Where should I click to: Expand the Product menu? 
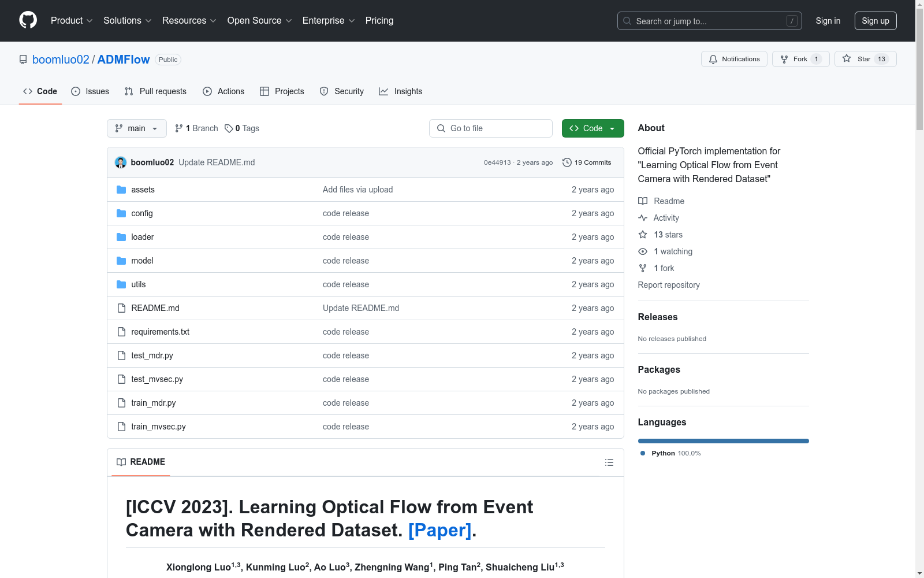[72, 21]
